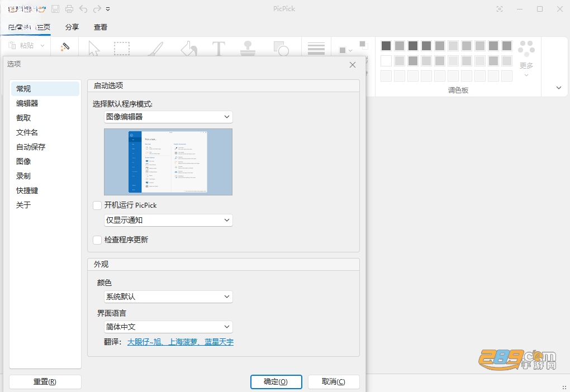The height and width of the screenshot is (392, 570).
Task: Enable 开机运行 PicPick checkbox
Action: tap(97, 205)
